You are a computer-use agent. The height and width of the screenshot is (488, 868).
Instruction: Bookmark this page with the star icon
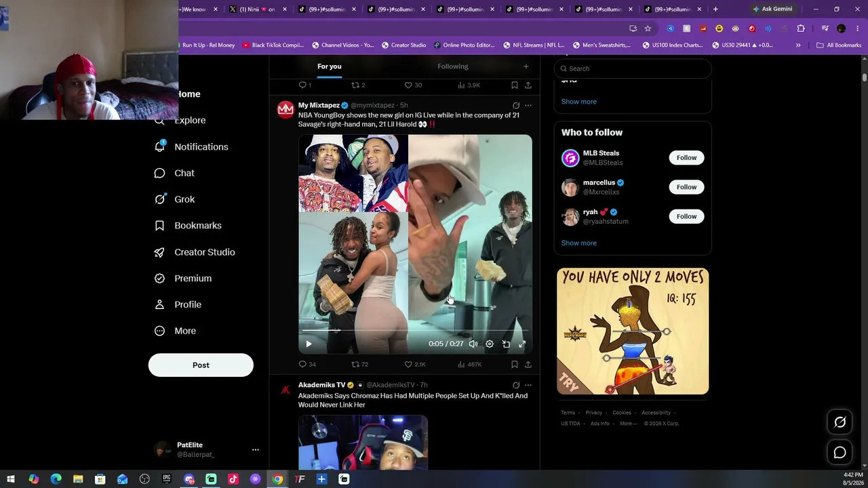(x=648, y=28)
